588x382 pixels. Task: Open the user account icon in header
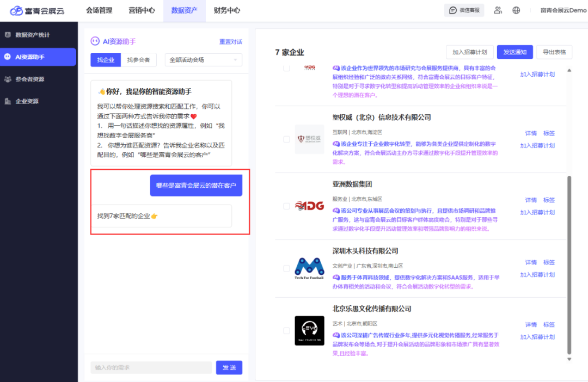tap(498, 10)
